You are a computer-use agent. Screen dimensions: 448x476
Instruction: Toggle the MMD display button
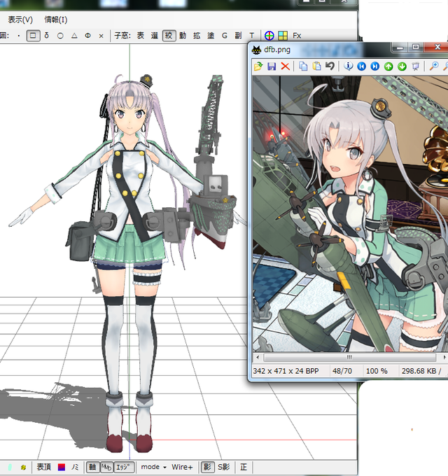(x=106, y=467)
